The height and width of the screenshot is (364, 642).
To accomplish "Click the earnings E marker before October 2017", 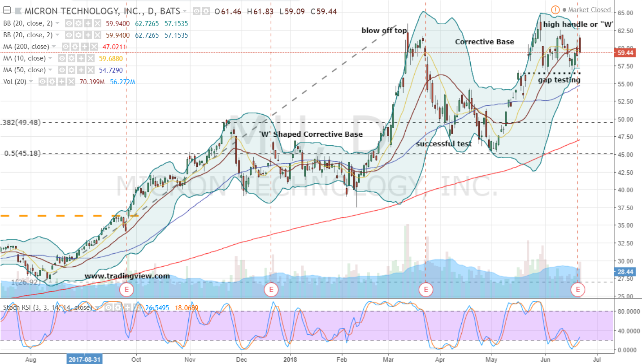I will [126, 290].
